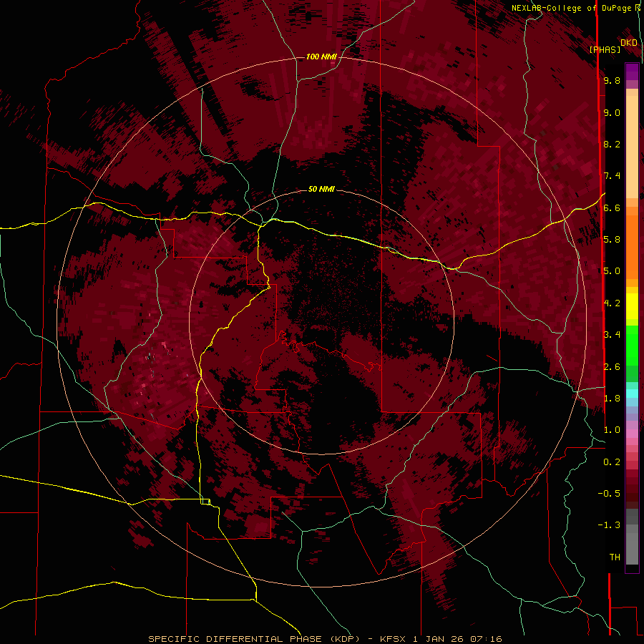Click the cyan band of the color scale
Screen dimensions: 644x644
[x=632, y=393]
